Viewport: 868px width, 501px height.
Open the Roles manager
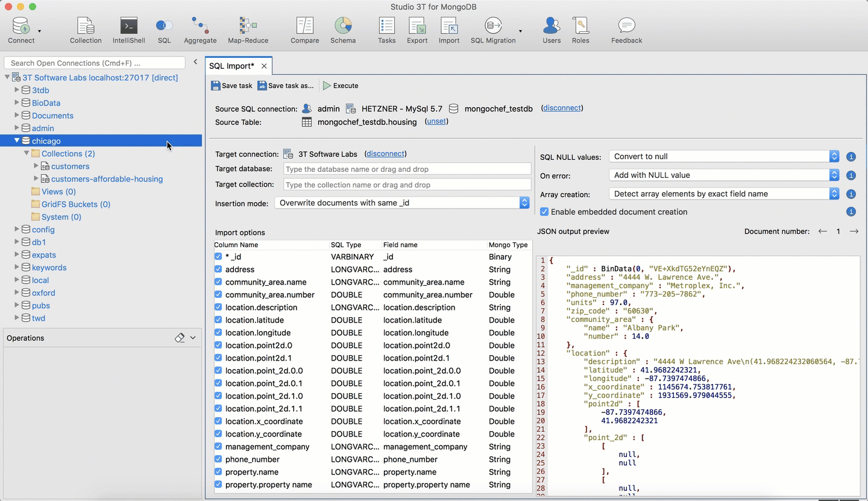[580, 30]
